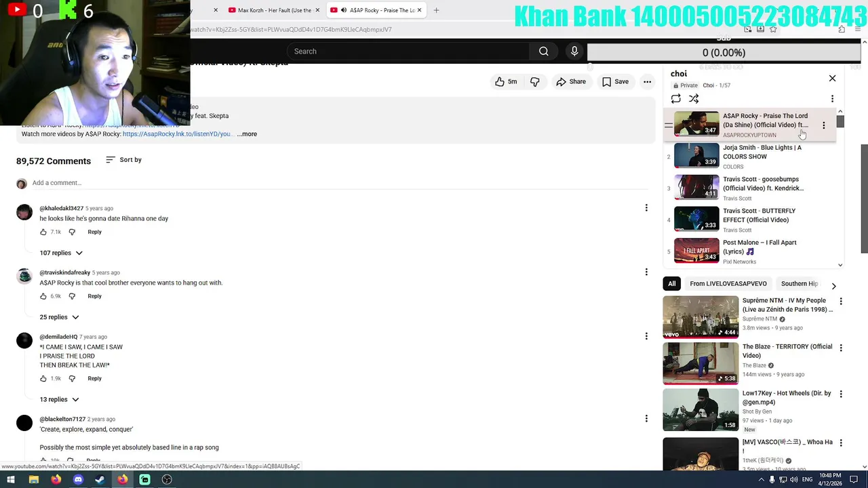Dislike the A$AP Rocky video
The image size is (868, 488).
point(535,82)
